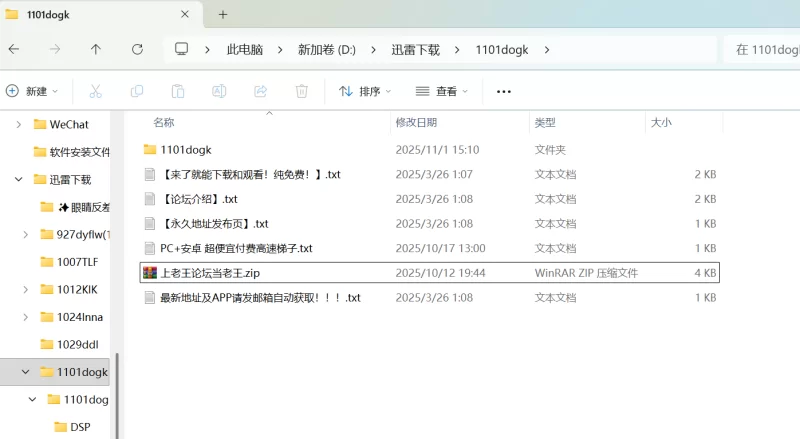Click the Paste clipboard icon
Image resolution: width=800 pixels, height=439 pixels.
[177, 91]
